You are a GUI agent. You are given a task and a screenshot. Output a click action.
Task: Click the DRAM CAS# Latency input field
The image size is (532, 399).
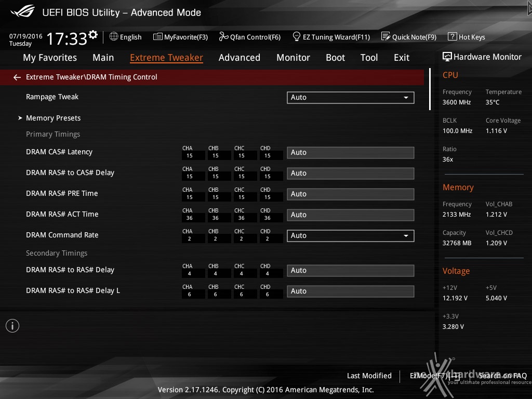pyautogui.click(x=351, y=153)
